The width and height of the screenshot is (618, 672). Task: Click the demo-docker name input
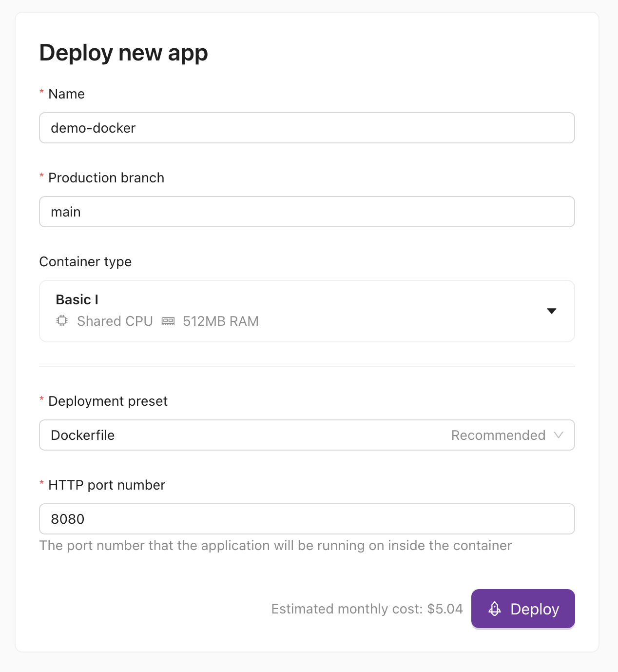pos(307,128)
